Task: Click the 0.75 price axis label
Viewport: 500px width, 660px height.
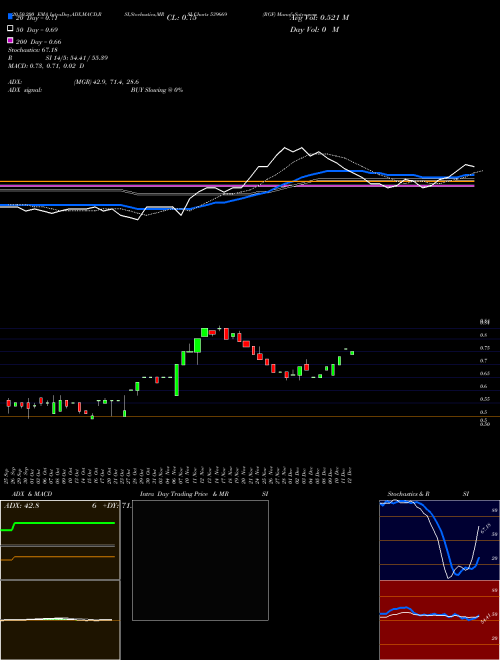Action: pyautogui.click(x=484, y=348)
